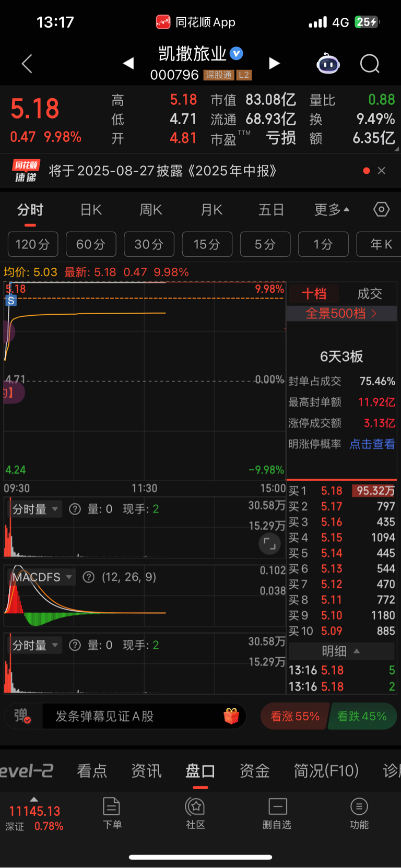Open the 看点 tab

[x=92, y=771]
